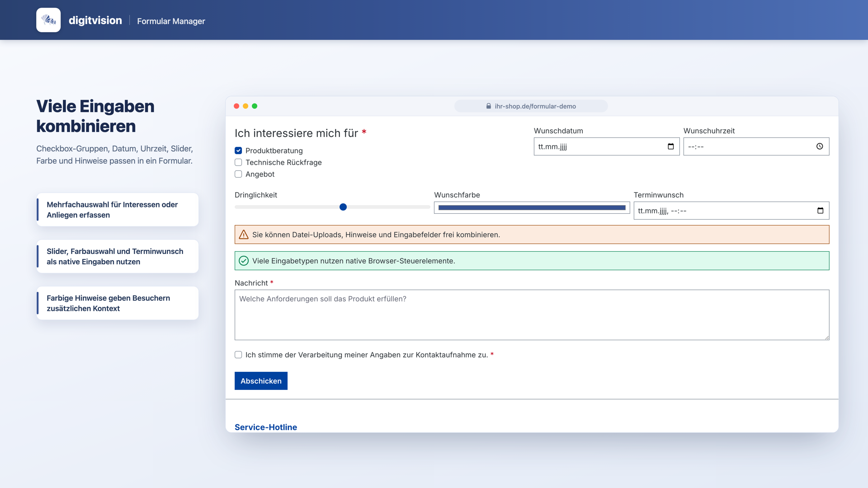Image resolution: width=868 pixels, height=488 pixels.
Task: Open the Terminwunsch calendar picker icon
Action: point(821,211)
